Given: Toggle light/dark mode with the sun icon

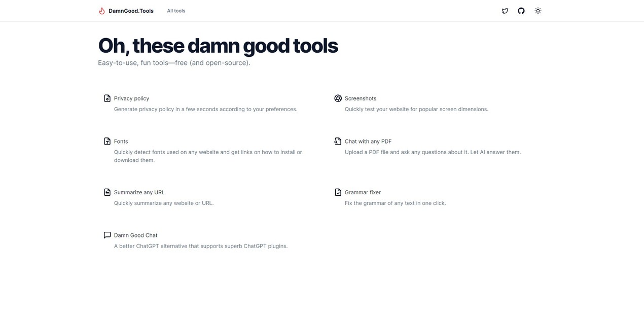Looking at the screenshot, I should point(538,11).
